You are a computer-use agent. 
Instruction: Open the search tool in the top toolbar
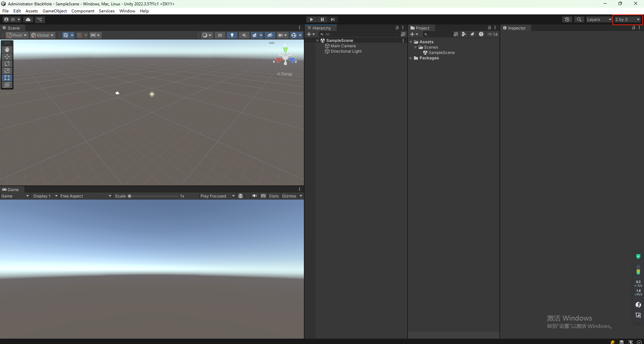tap(579, 19)
